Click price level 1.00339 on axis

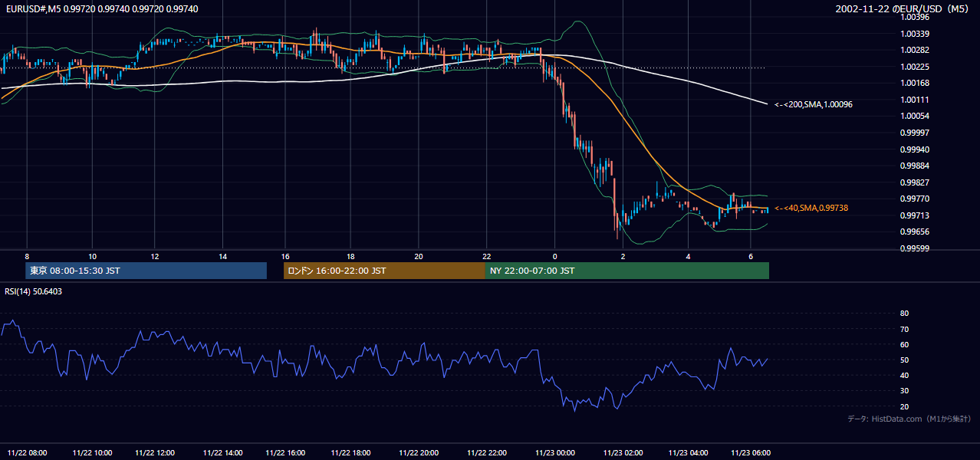(x=914, y=34)
